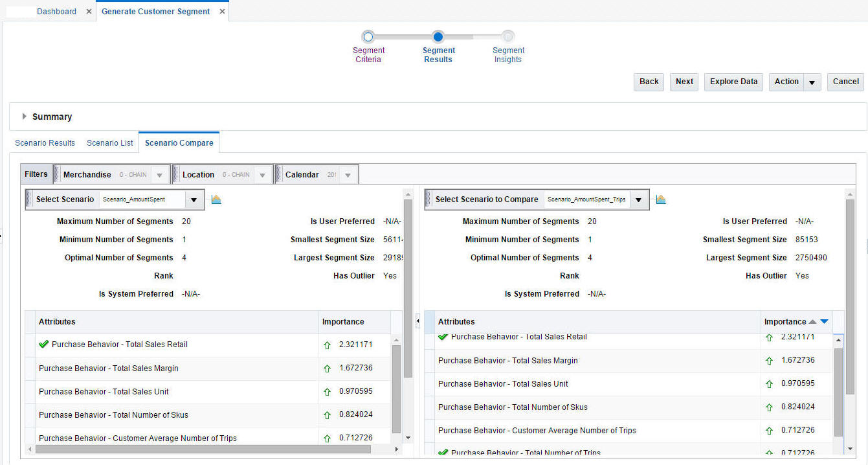The image size is (868, 465).
Task: Click the Action button
Action: [x=786, y=82]
